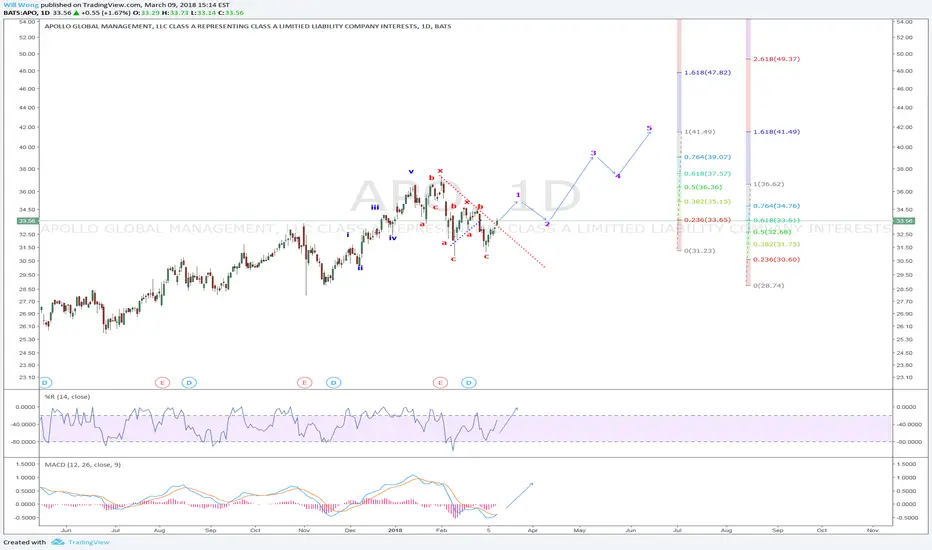This screenshot has height=550, width=932.
Task: Select Fibonacci label '1(41.49)'
Action: (x=700, y=131)
